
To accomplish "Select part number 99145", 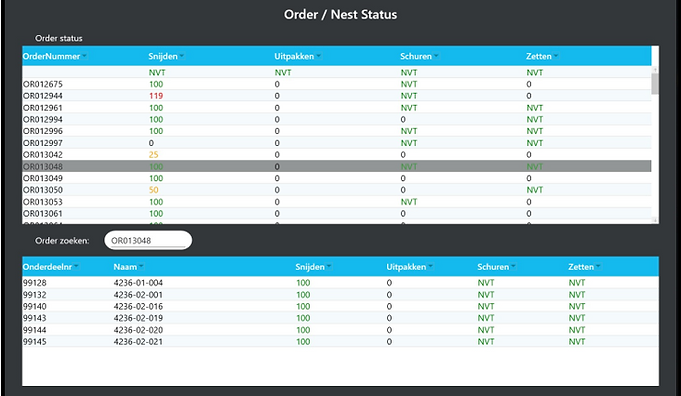I will [35, 342].
